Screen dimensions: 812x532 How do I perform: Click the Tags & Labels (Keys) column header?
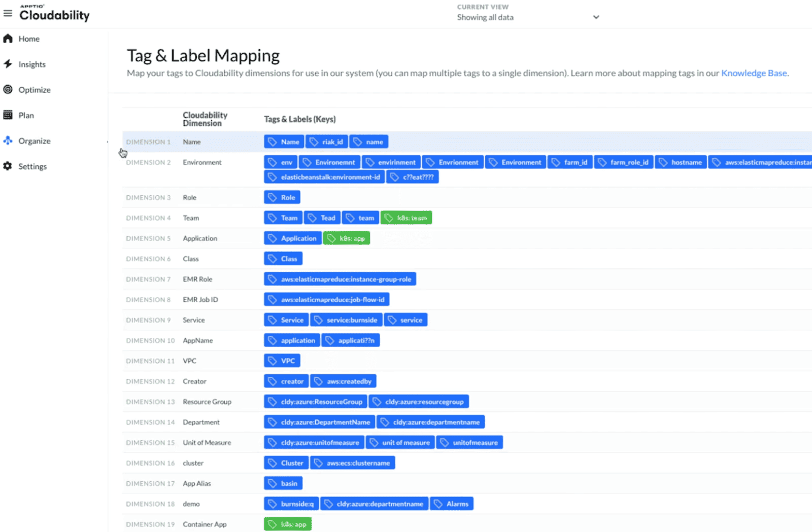pos(300,119)
